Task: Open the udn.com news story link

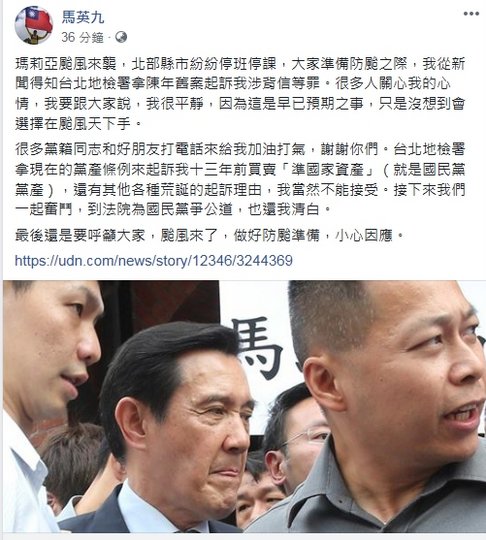Action: 154,261
